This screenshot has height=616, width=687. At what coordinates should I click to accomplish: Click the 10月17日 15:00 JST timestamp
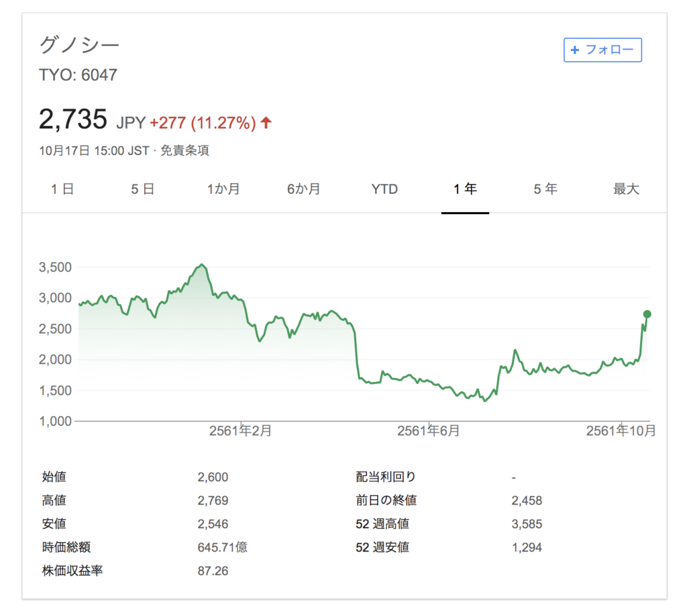(94, 151)
